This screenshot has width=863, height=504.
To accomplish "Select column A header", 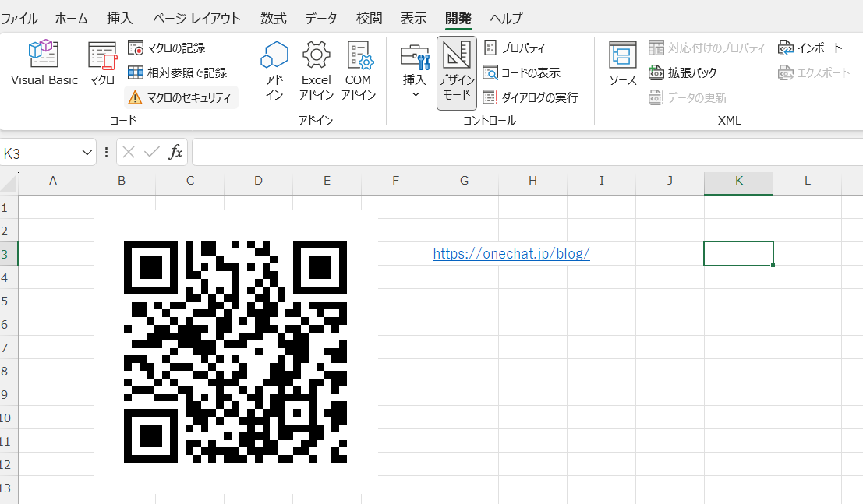I will click(53, 181).
